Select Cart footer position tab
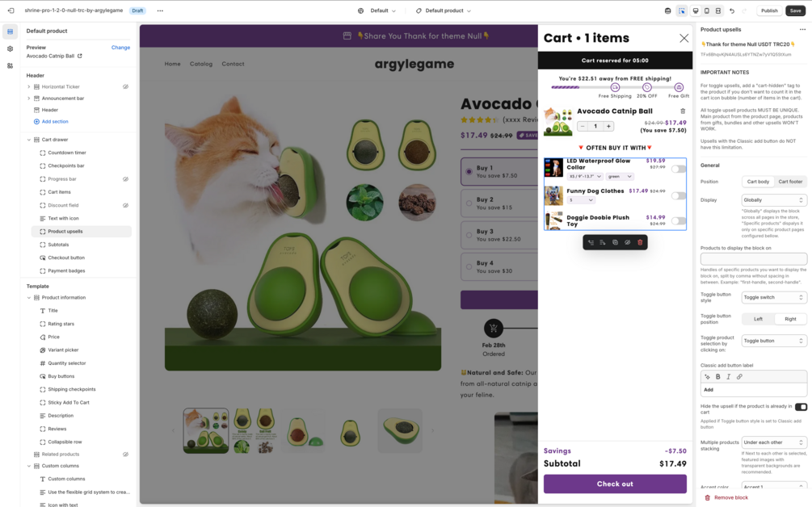812x507 pixels. tap(790, 182)
